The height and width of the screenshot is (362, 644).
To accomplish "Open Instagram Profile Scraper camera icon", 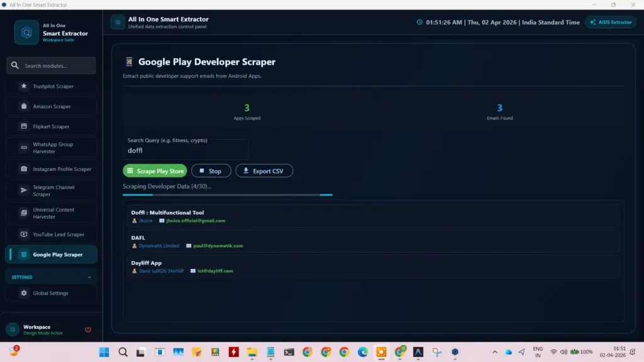I will [24, 168].
